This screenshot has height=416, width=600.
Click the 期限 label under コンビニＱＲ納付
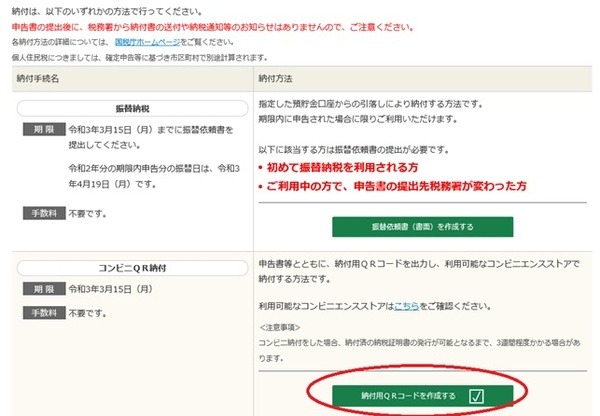pos(44,289)
